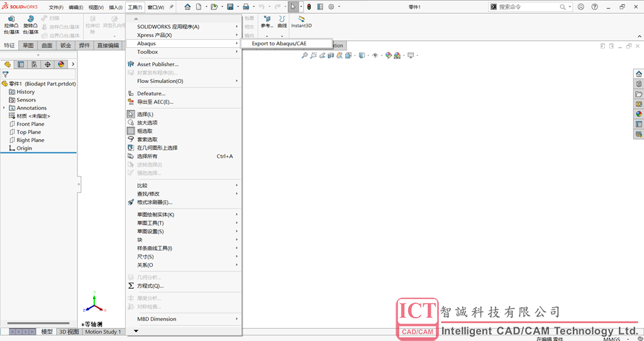This screenshot has width=644, height=341.
Task: Click the Section View icon in view toolbar
Action: tap(331, 55)
